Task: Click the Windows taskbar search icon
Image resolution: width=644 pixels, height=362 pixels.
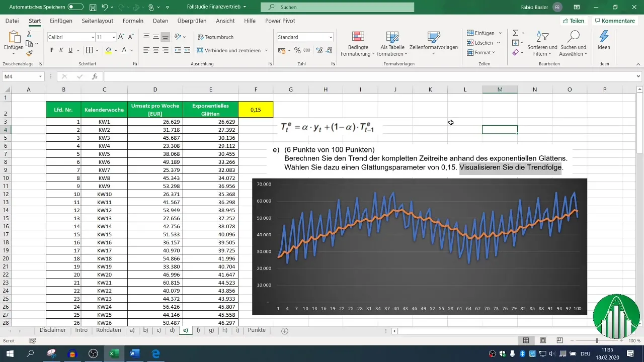Action: click(30, 354)
